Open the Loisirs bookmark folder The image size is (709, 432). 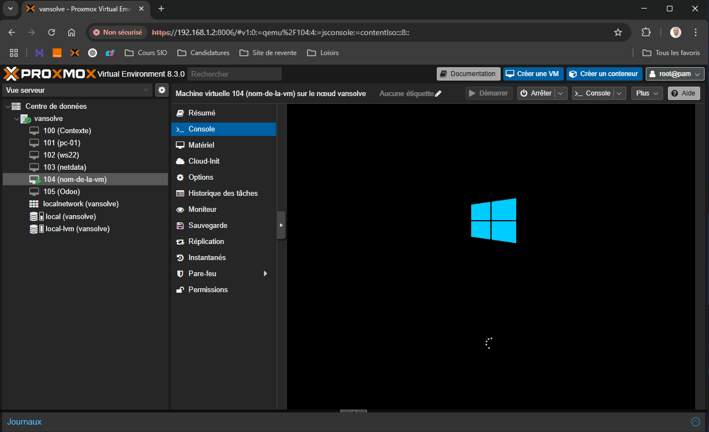pos(323,53)
